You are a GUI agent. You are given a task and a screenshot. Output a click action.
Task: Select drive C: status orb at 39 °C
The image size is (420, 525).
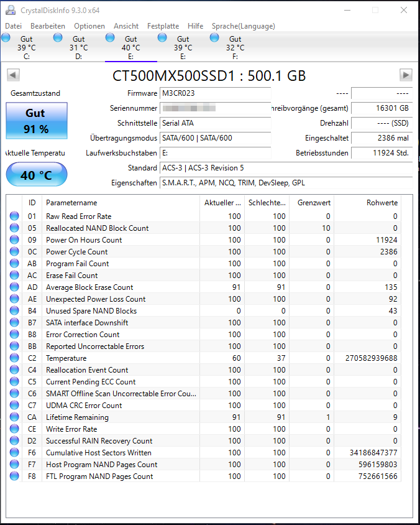6,37
